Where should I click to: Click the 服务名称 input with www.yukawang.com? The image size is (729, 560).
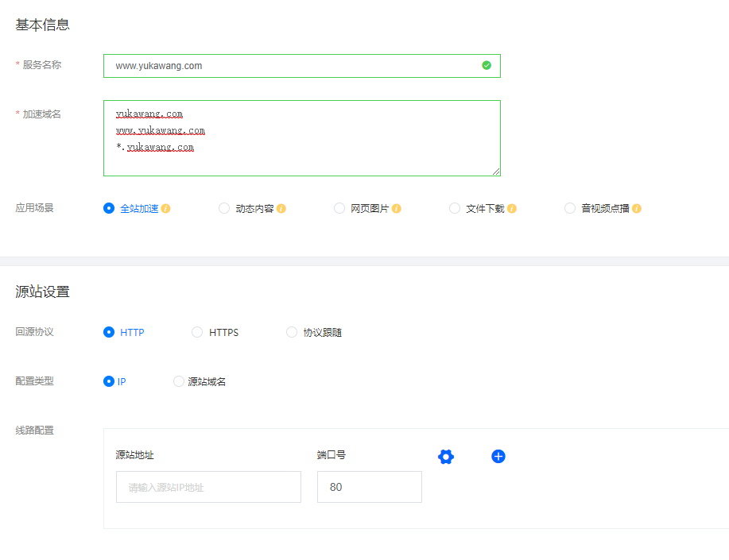click(294, 66)
